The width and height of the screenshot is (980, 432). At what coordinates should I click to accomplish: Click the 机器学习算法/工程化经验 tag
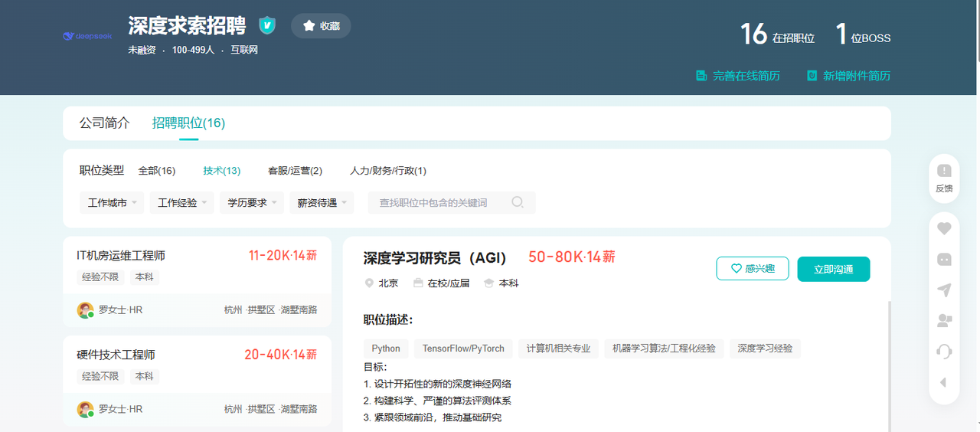coord(665,349)
